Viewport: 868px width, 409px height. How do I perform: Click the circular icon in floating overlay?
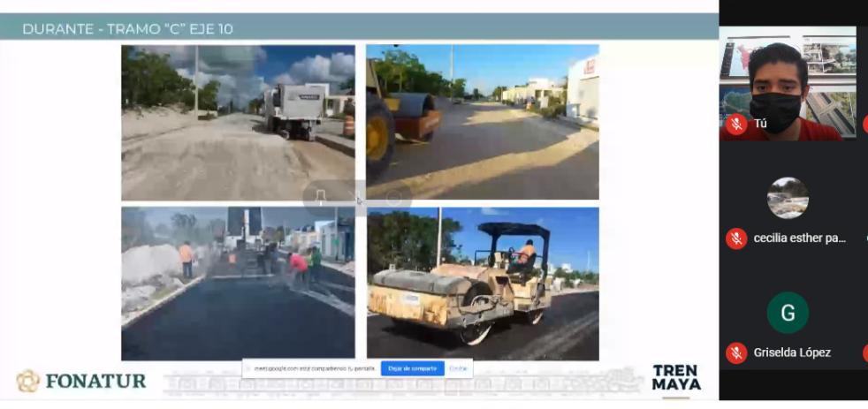pyautogui.click(x=393, y=197)
